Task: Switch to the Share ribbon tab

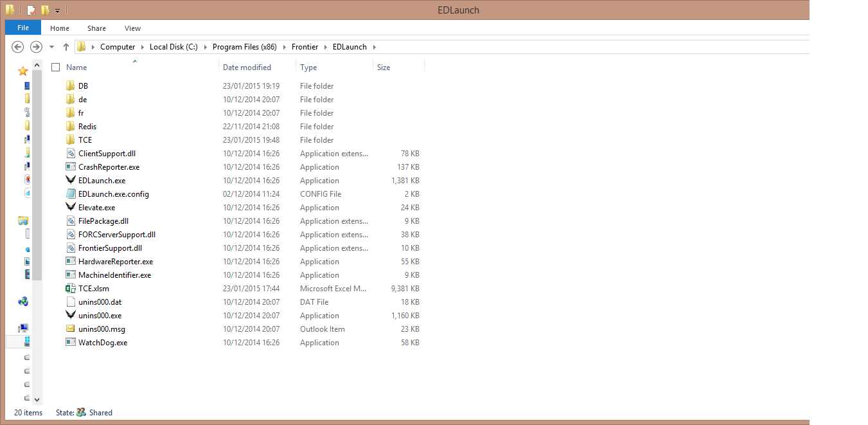Action: pyautogui.click(x=97, y=28)
